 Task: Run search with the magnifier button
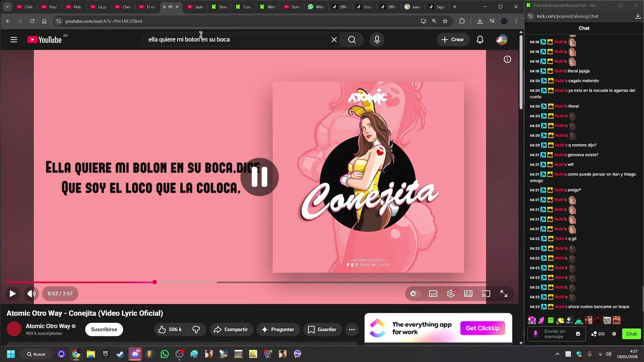point(352,40)
